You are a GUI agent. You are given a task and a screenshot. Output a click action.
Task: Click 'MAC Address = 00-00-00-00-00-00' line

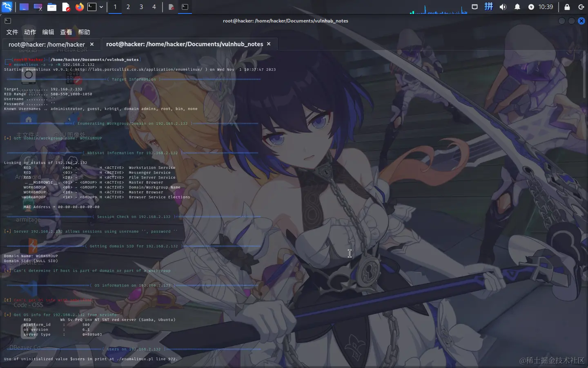point(61,207)
